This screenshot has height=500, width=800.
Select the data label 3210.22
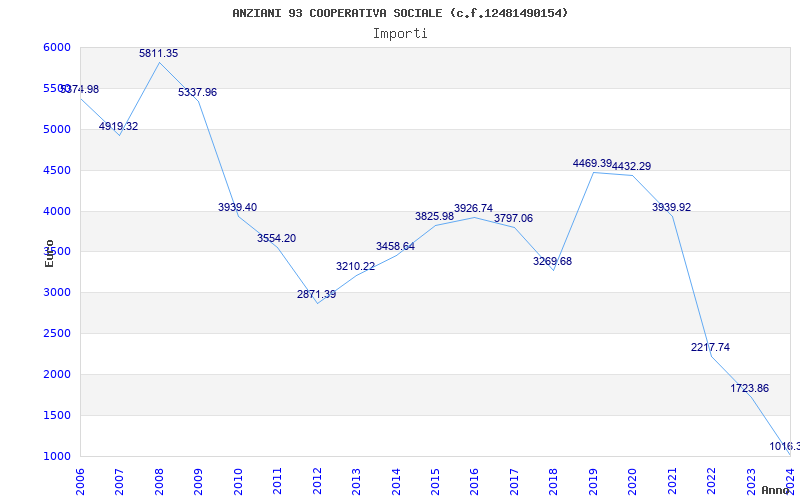tap(356, 266)
